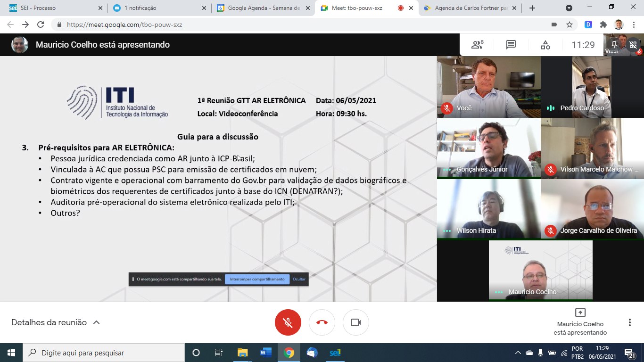
Task: Click Interromper compartilhamento to stop sharing
Action: click(257, 279)
